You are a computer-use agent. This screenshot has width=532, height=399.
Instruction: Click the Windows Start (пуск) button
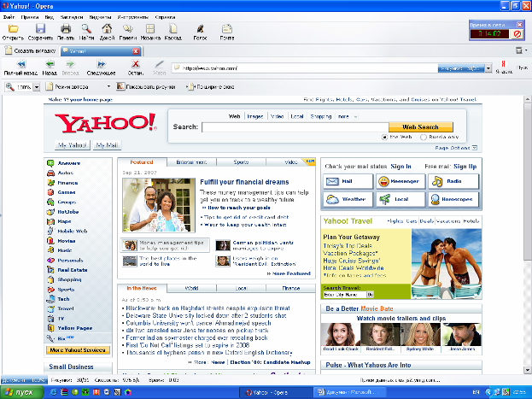pos(20,390)
